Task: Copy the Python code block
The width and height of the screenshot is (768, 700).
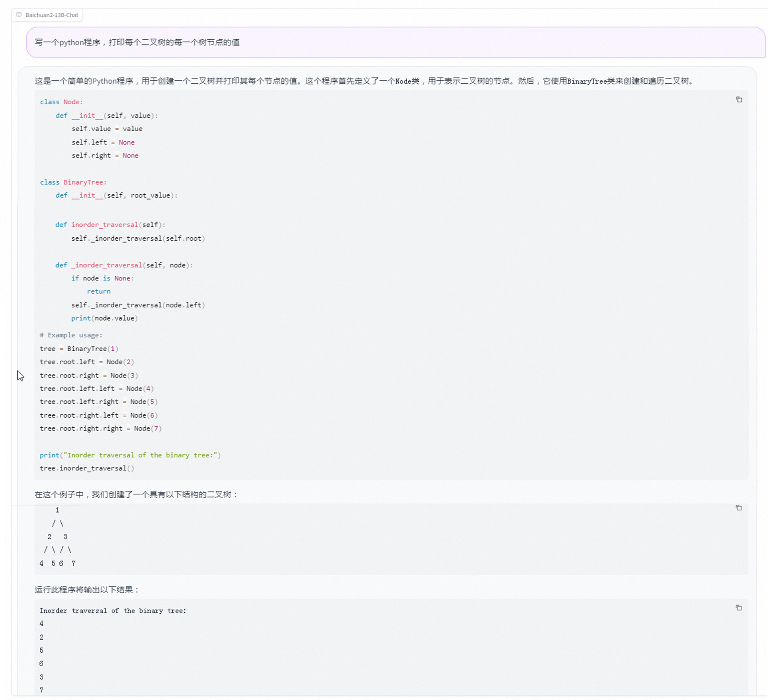Action: click(x=739, y=100)
